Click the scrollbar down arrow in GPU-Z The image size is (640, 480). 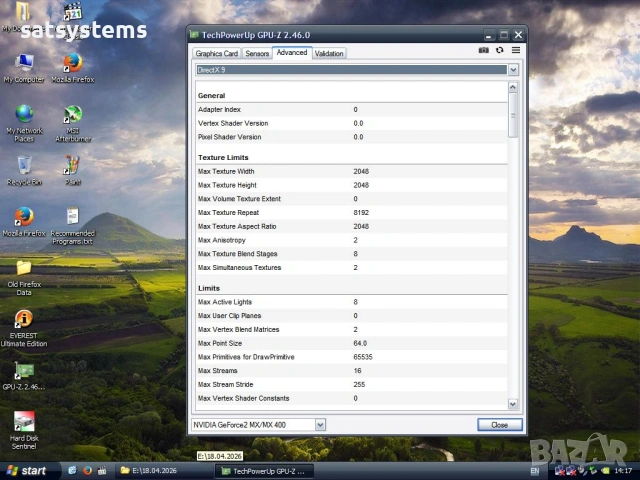point(513,404)
